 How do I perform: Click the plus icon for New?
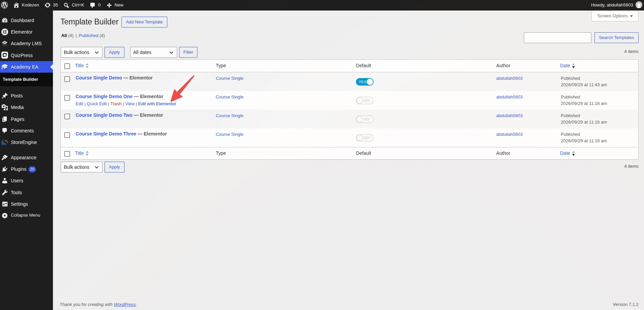coord(109,5)
